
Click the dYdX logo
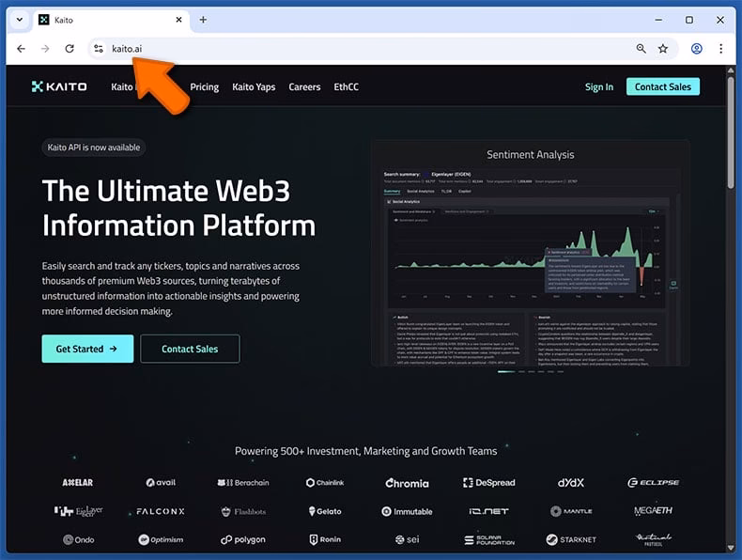point(571,482)
